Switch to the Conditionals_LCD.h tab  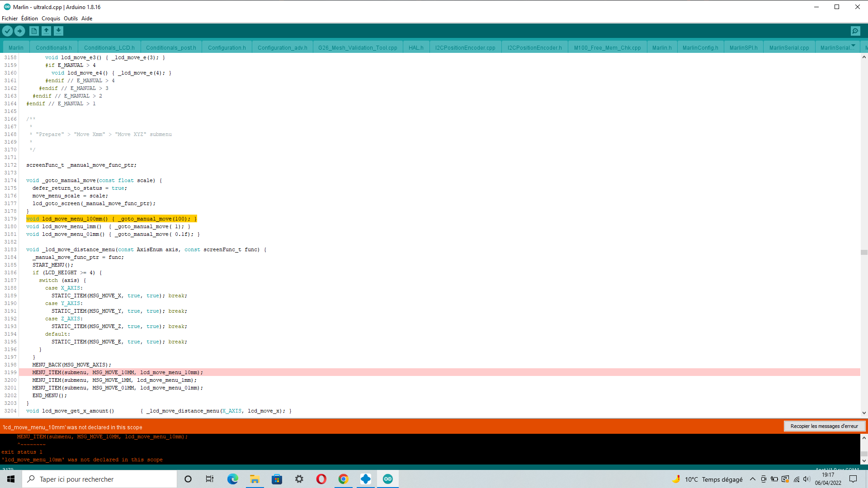pyautogui.click(x=109, y=47)
